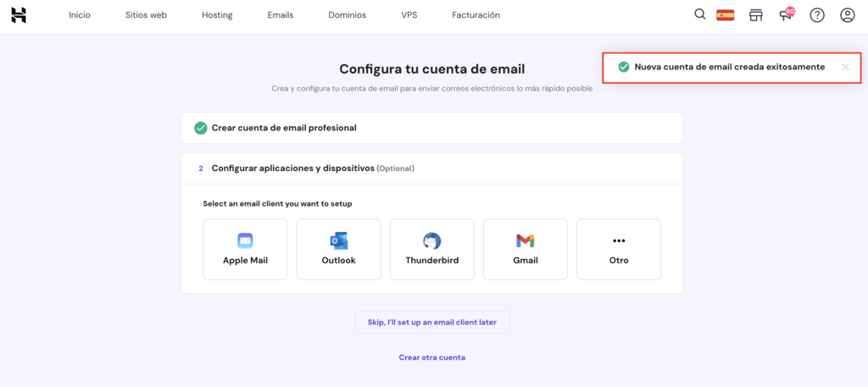The height and width of the screenshot is (387, 868).
Task: Open Emails menu
Action: (280, 15)
